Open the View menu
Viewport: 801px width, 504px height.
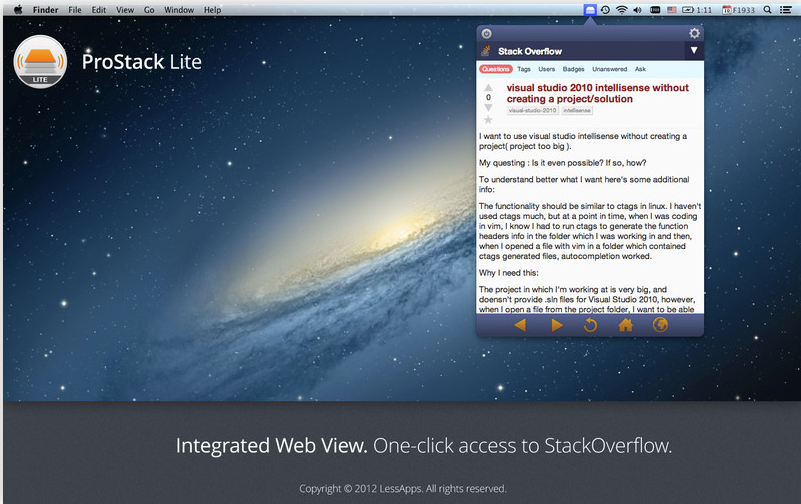click(x=125, y=10)
